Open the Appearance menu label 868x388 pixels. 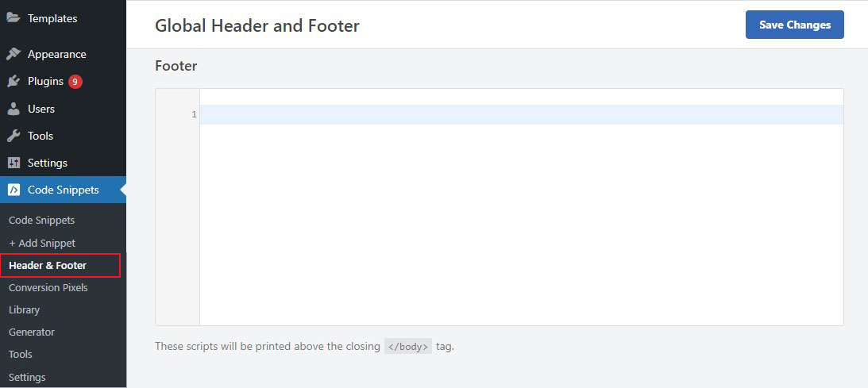[x=57, y=54]
